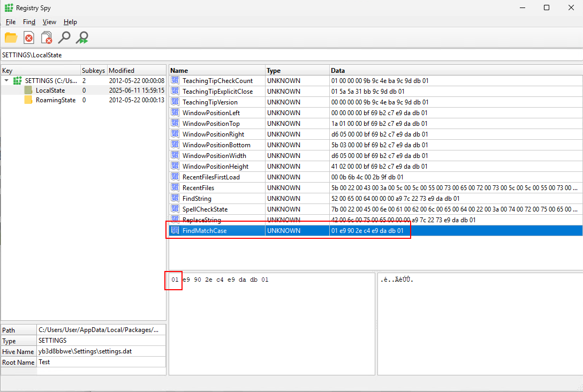The width and height of the screenshot is (583, 392).
Task: Click the Key column header
Action: (41, 70)
